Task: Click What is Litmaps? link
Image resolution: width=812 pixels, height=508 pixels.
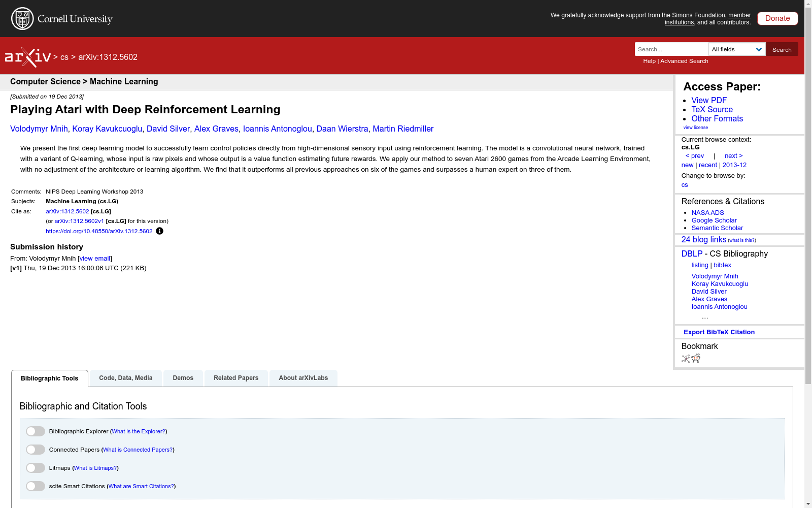Action: click(95, 468)
